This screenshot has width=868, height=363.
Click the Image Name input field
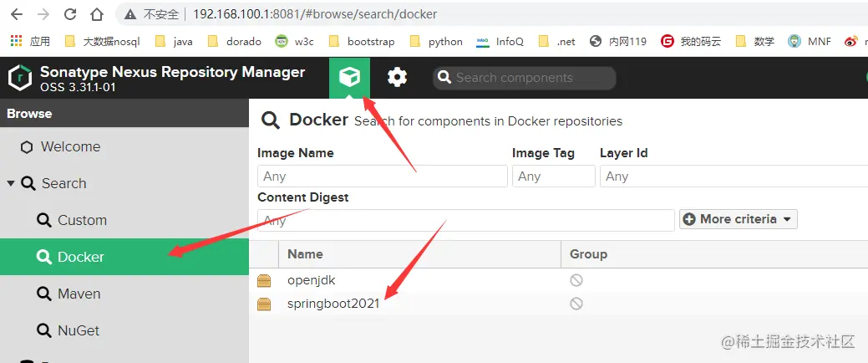pyautogui.click(x=383, y=176)
